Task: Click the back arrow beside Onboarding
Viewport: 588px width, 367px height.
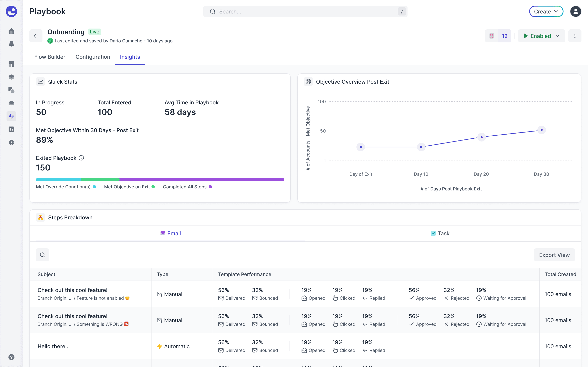Action: (36, 36)
